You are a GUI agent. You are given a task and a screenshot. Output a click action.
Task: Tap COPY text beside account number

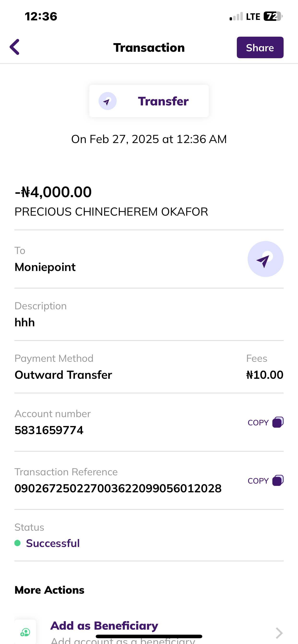(258, 422)
